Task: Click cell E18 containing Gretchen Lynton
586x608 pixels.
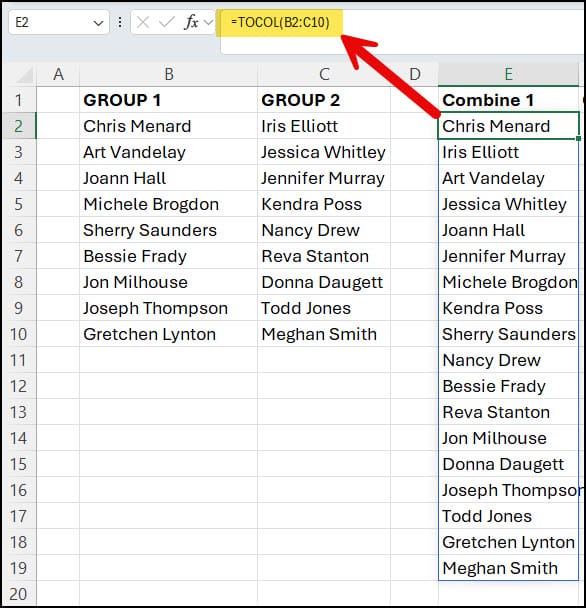Action: pos(508,542)
